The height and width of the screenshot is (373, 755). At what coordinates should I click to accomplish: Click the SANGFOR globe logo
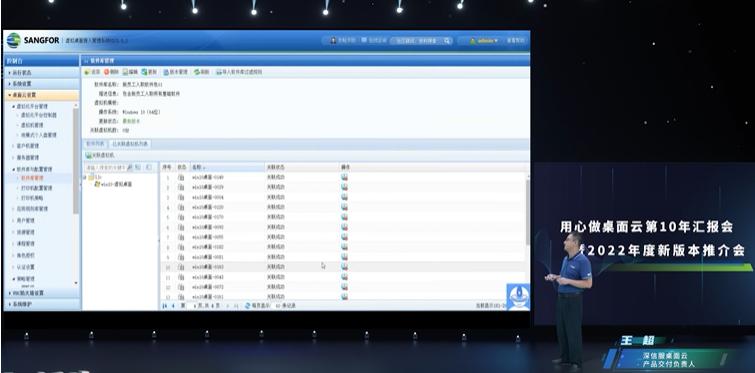click(x=13, y=40)
